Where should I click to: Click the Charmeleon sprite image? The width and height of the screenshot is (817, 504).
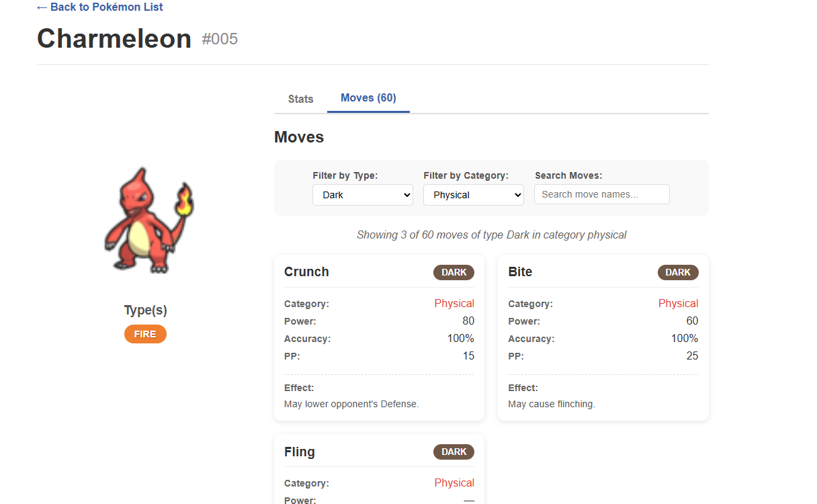click(x=146, y=219)
